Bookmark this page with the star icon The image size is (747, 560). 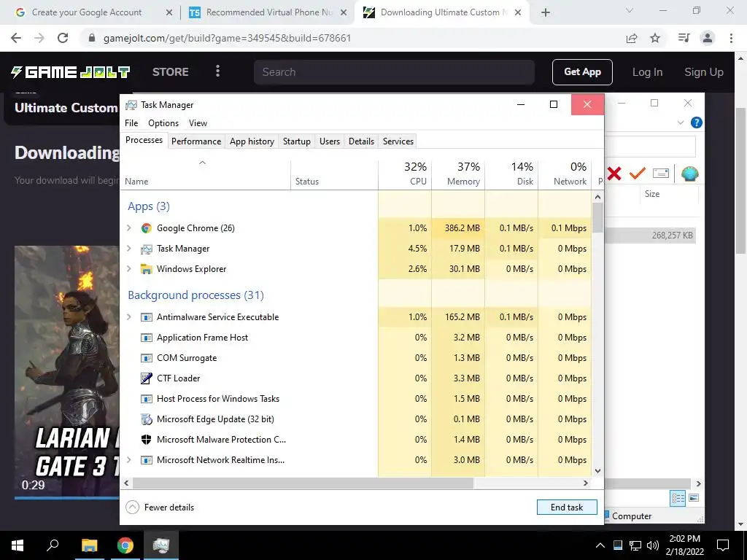point(655,38)
